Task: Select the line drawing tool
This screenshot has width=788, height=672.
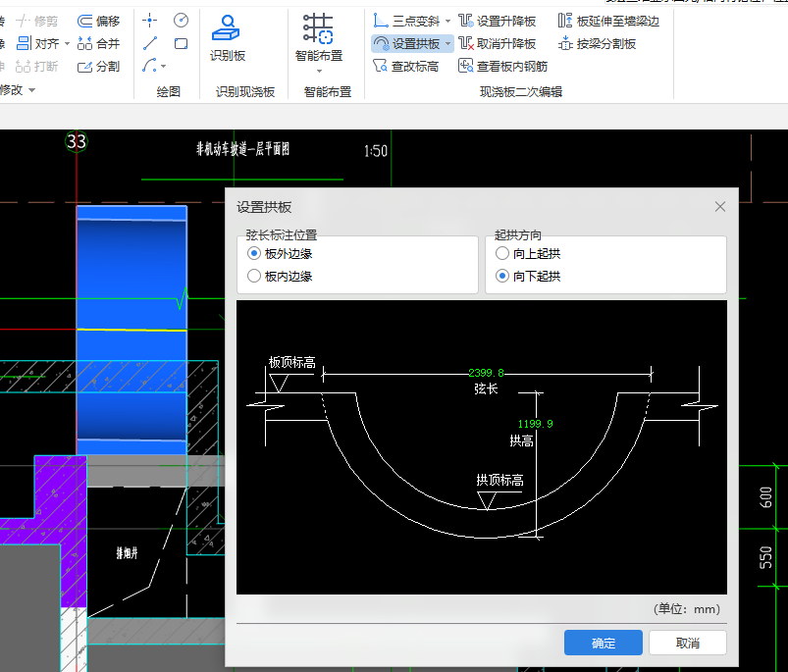Action: [150, 43]
